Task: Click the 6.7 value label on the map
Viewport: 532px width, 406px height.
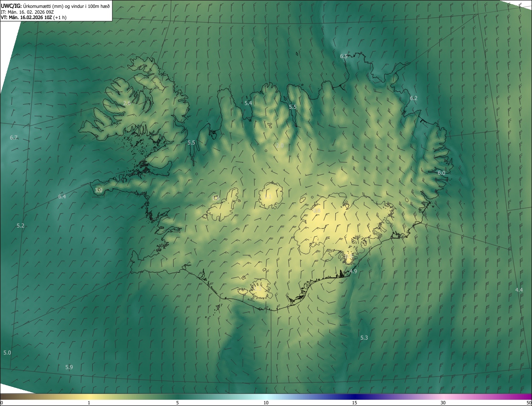Action: click(x=14, y=137)
